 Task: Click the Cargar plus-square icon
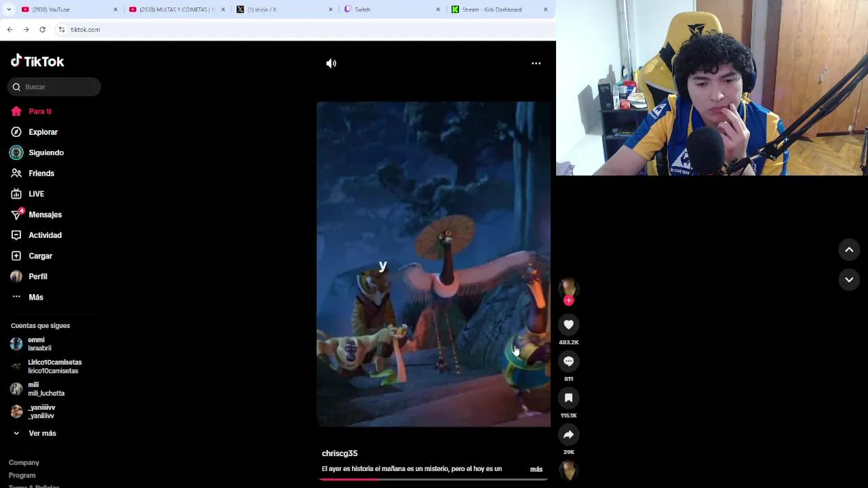coord(16,256)
